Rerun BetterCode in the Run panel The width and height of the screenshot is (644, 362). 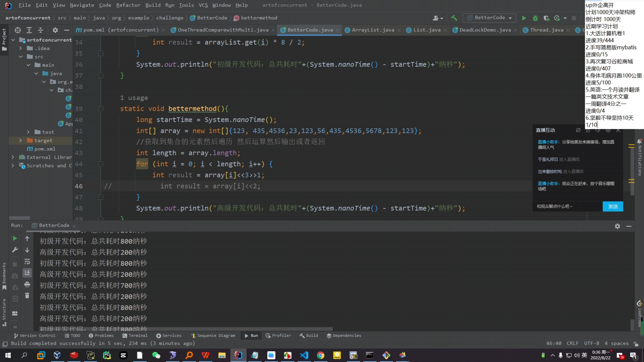click(x=15, y=239)
